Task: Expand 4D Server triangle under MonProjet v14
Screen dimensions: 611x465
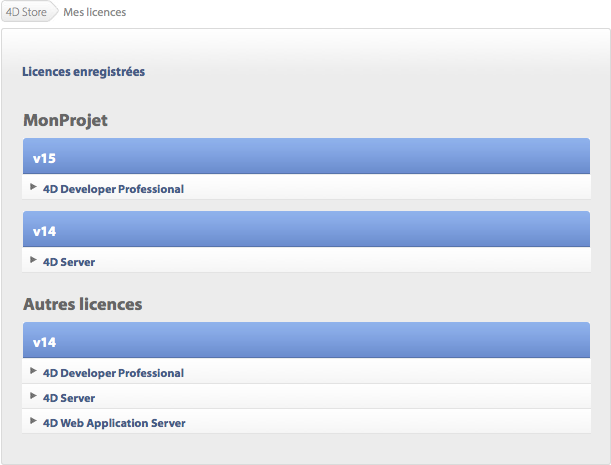Action: (34, 260)
